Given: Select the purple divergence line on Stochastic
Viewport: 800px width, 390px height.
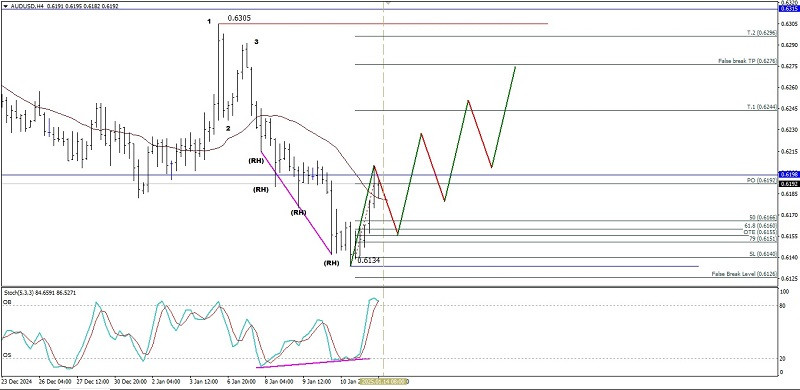Looking at the screenshot, I should click(x=314, y=362).
